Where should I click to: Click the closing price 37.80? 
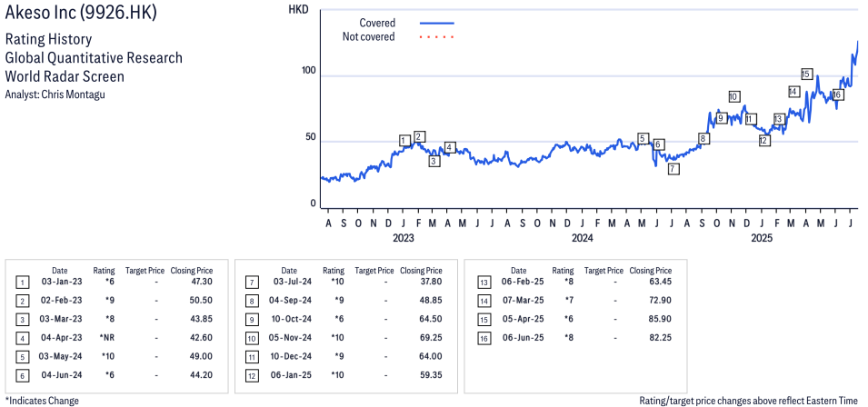coord(431,282)
